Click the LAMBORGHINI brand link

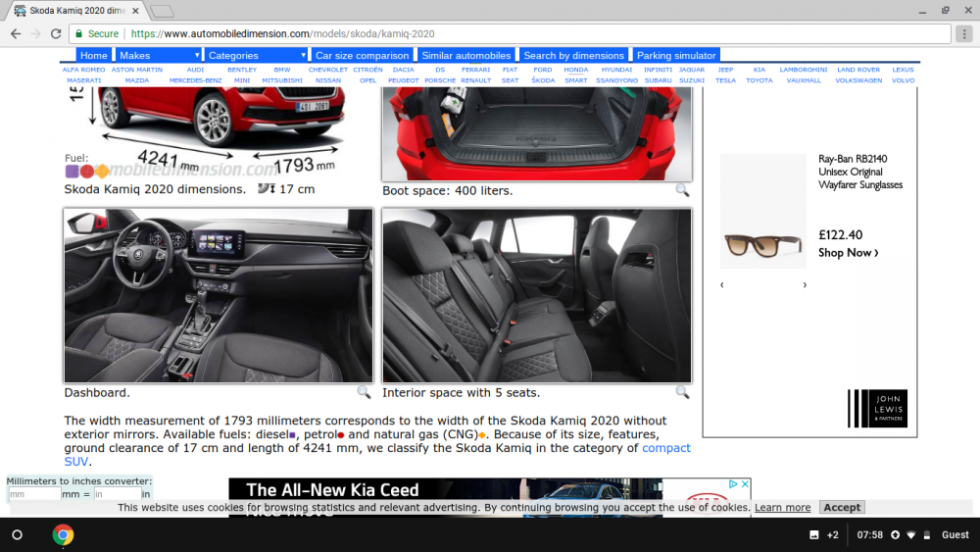click(x=804, y=70)
